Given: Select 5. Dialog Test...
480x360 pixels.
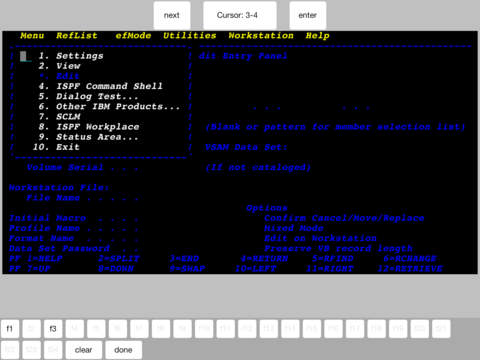Looking at the screenshot, I should 88,96.
